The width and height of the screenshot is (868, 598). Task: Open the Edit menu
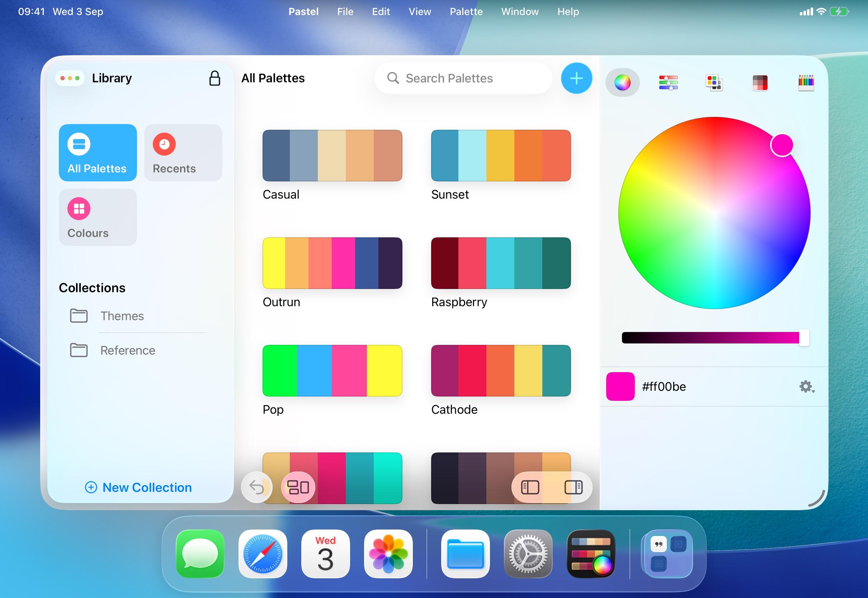[x=381, y=11]
